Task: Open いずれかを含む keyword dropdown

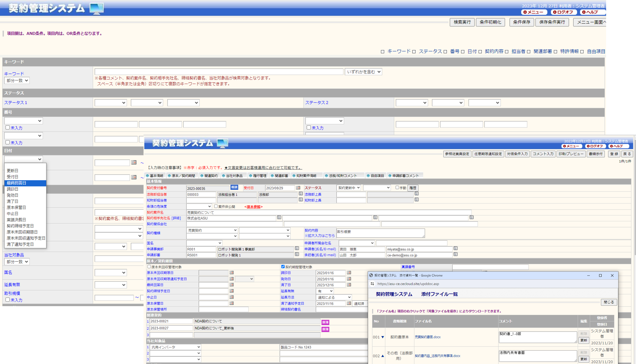Action: pos(363,72)
